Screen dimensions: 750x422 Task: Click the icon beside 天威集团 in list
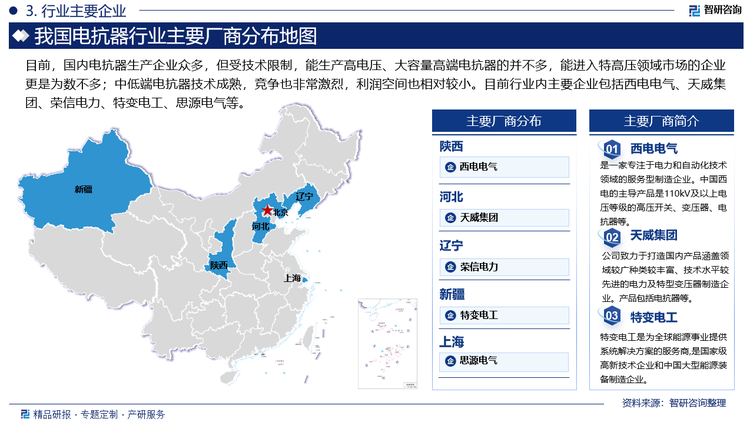(x=450, y=218)
